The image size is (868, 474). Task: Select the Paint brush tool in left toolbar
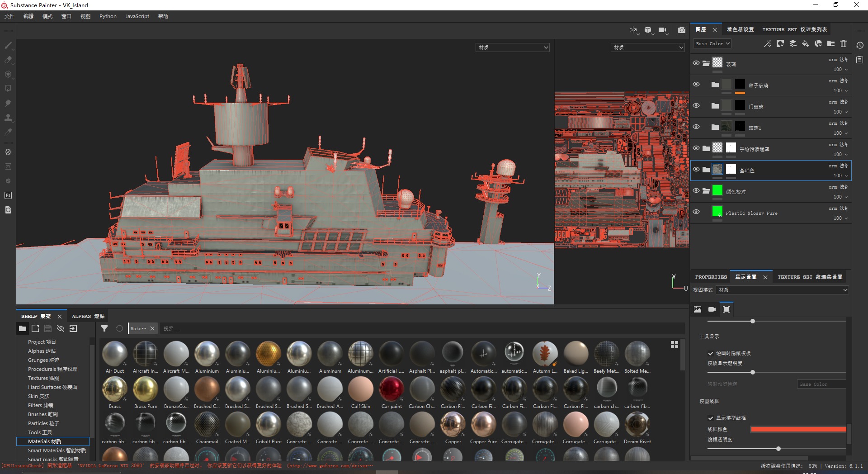pyautogui.click(x=8, y=45)
